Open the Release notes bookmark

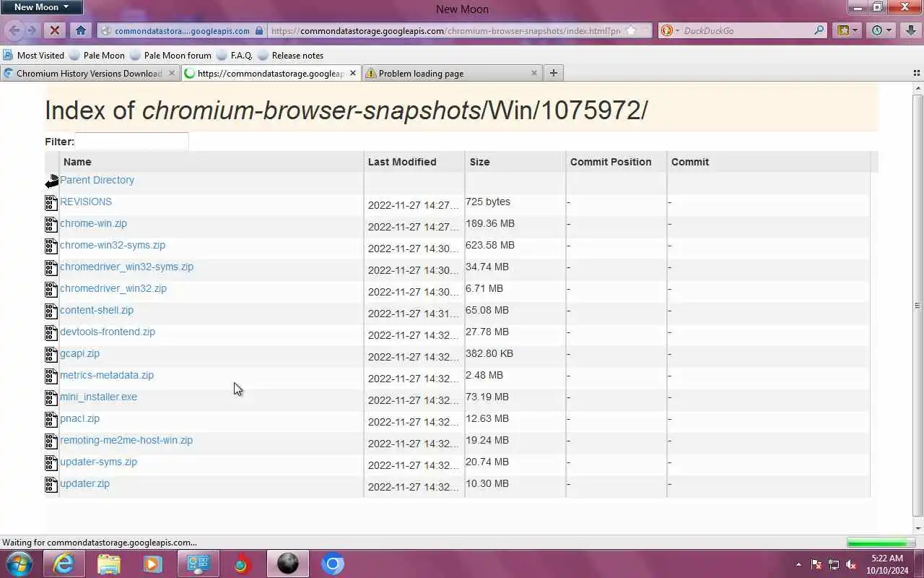[290, 55]
